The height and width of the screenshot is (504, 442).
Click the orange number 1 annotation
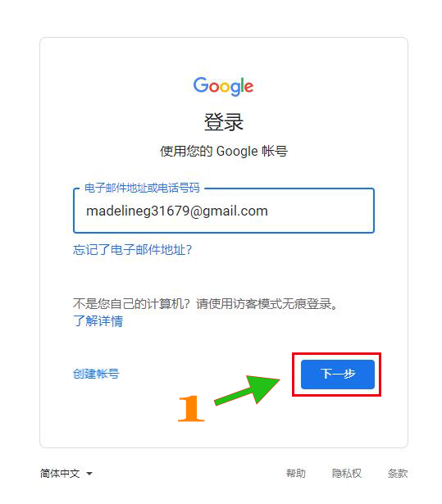coord(191,409)
